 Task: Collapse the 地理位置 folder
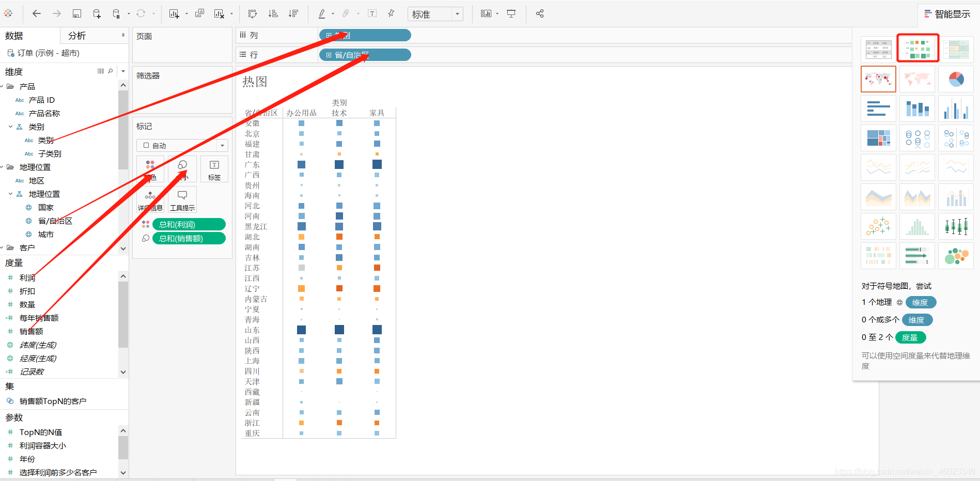(3, 167)
